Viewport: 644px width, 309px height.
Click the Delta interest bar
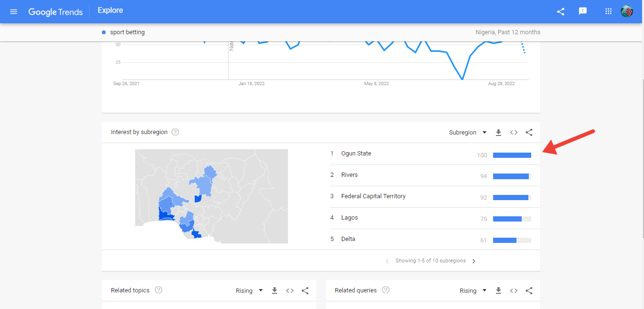tap(512, 241)
